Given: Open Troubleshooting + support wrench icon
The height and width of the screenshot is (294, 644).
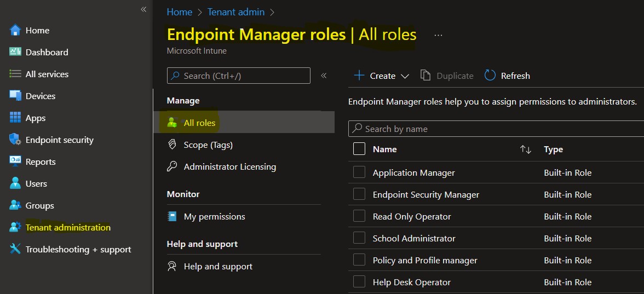Looking at the screenshot, I should [x=15, y=249].
